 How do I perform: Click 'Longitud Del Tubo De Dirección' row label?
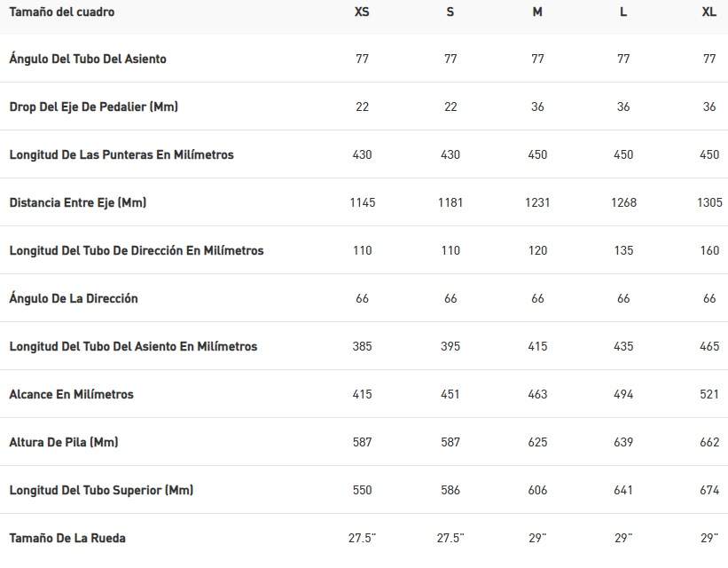pyautogui.click(x=137, y=250)
